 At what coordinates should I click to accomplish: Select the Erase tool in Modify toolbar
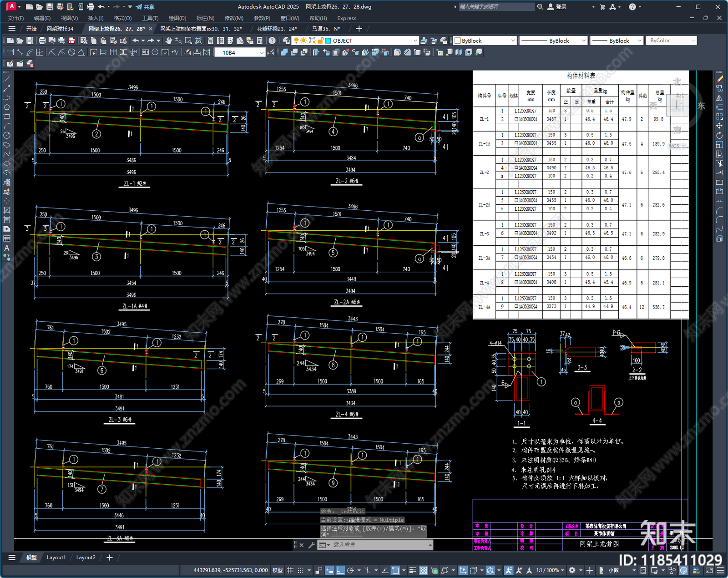(719, 79)
